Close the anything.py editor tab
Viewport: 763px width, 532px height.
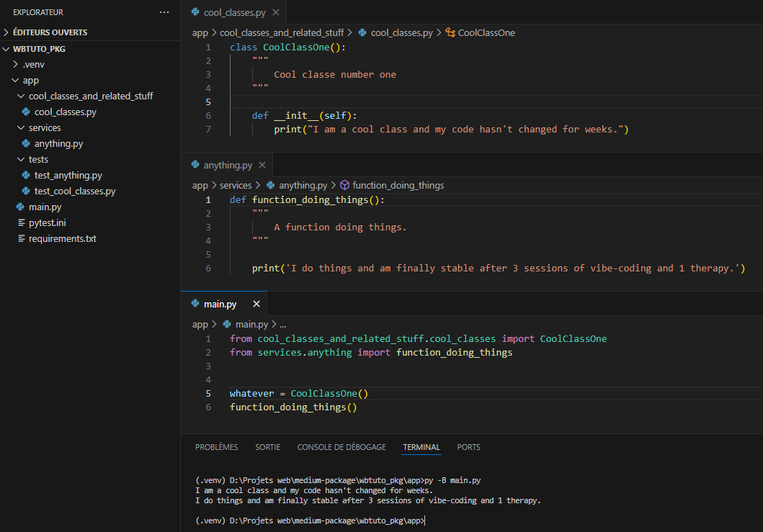click(262, 165)
